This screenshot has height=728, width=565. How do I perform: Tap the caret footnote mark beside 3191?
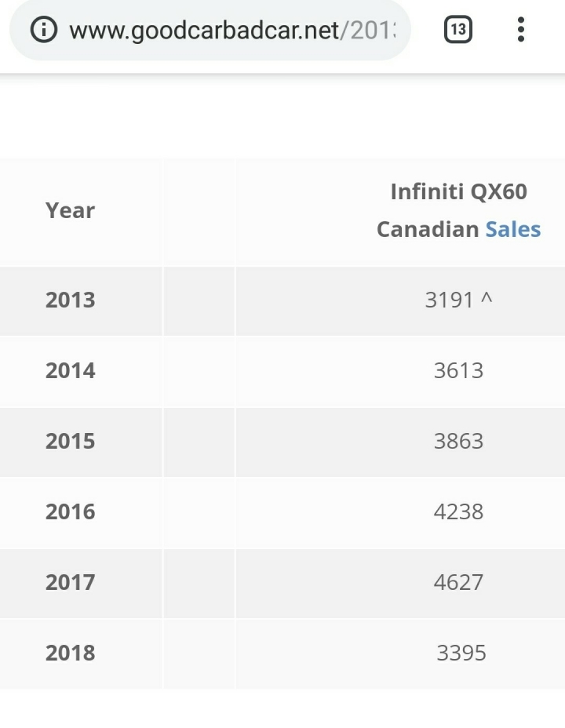point(487,298)
